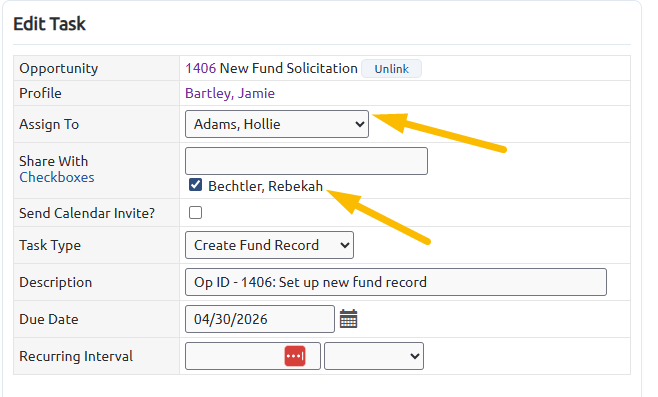Click the Profile row label
Image resolution: width=658 pixels, height=397 pixels.
[40, 93]
